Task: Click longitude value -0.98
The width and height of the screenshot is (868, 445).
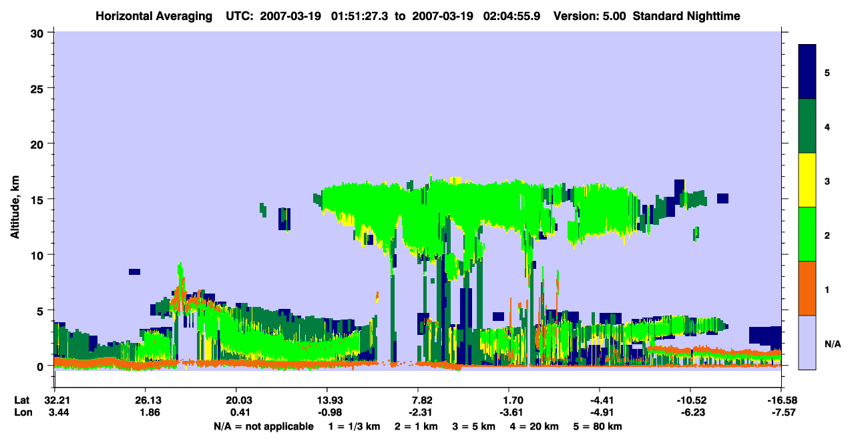Action: pyautogui.click(x=328, y=413)
